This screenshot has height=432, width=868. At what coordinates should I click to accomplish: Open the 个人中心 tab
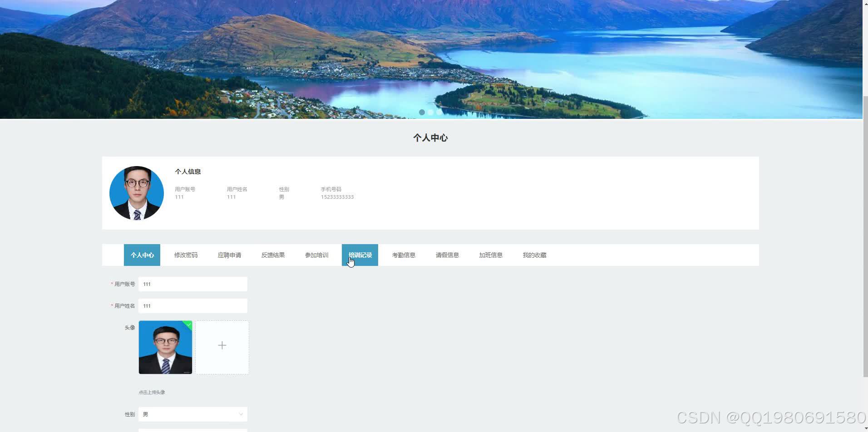point(142,255)
